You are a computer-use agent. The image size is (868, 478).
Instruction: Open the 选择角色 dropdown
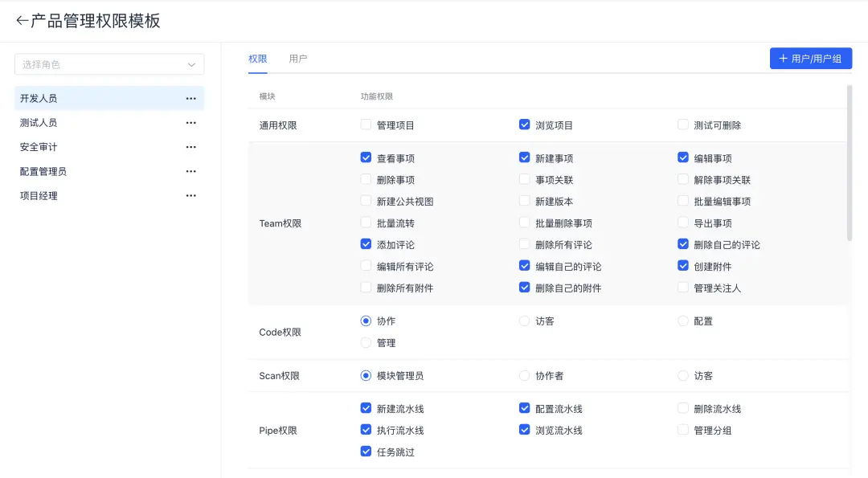[109, 64]
